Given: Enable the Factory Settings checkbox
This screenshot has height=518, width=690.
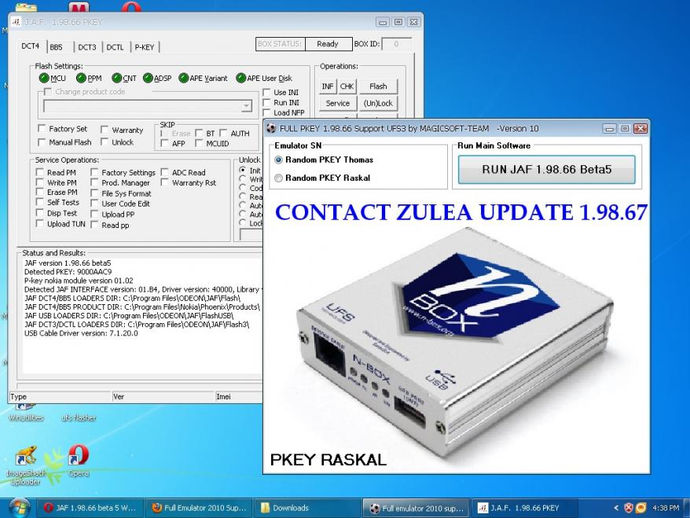Looking at the screenshot, I should click(x=94, y=172).
